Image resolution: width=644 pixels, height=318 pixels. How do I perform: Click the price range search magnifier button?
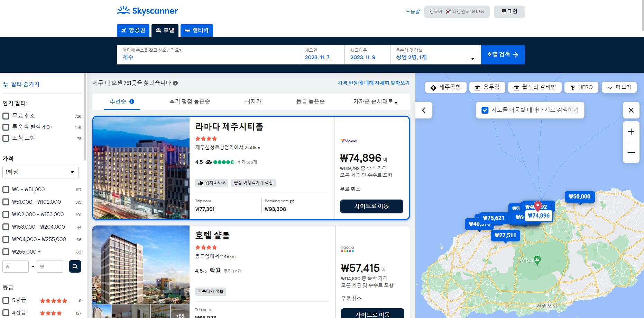[75, 266]
